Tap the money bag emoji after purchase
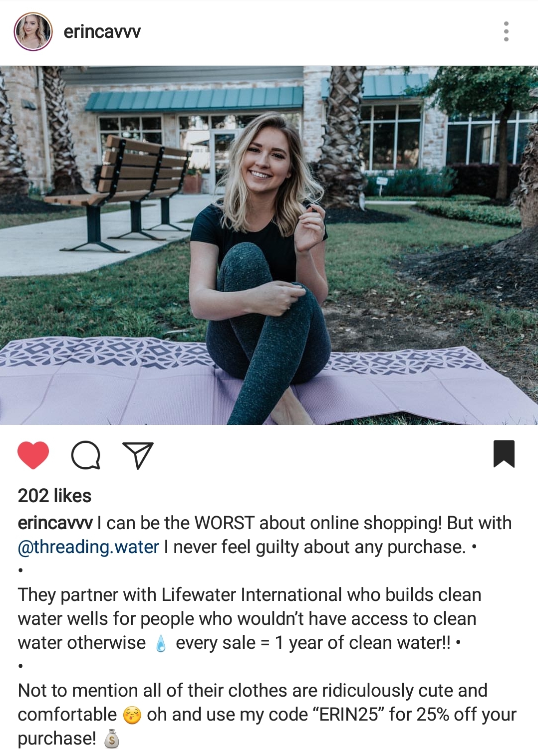This screenshot has height=756, width=538. pos(112,739)
